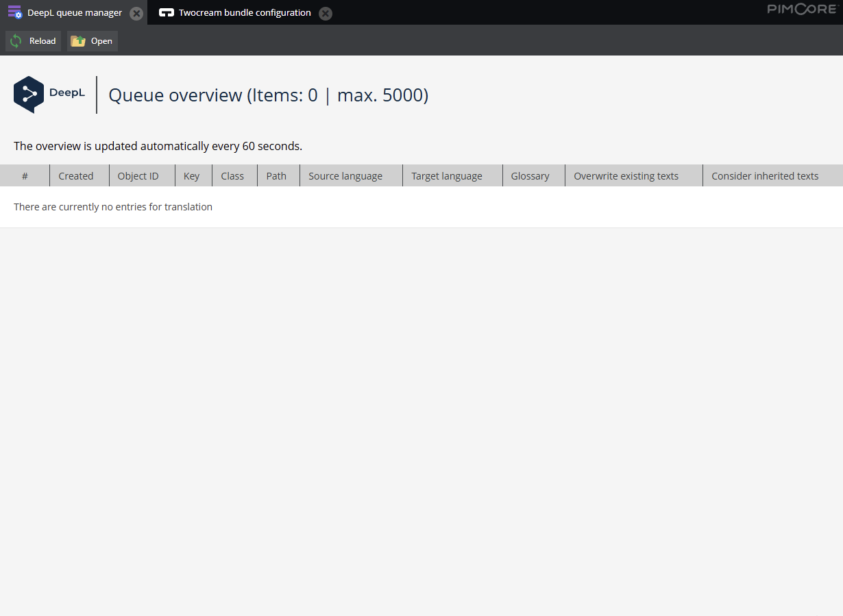Click the Open button
The width and height of the screenshot is (843, 616).
[93, 41]
